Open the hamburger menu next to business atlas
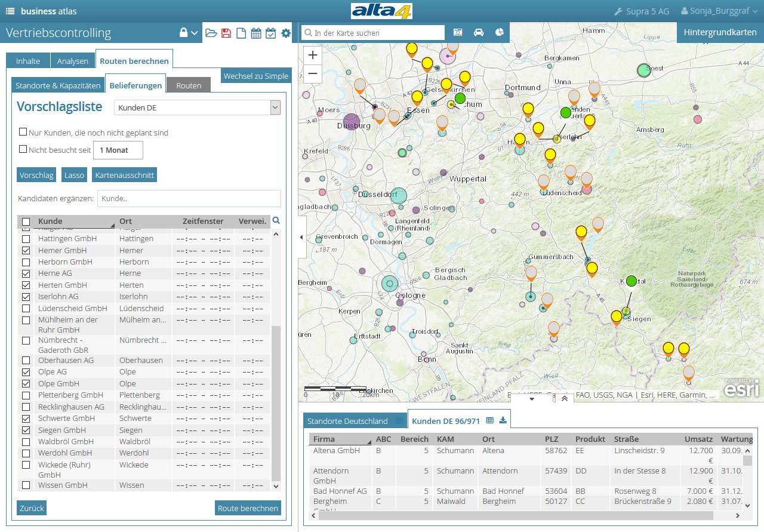The width and height of the screenshot is (764, 532). [10, 11]
